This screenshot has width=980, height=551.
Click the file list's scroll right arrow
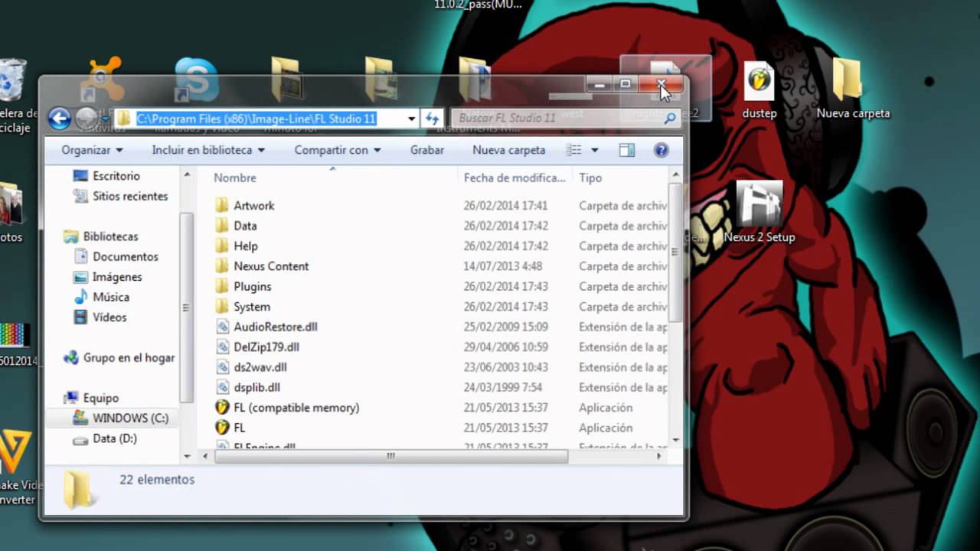click(660, 456)
